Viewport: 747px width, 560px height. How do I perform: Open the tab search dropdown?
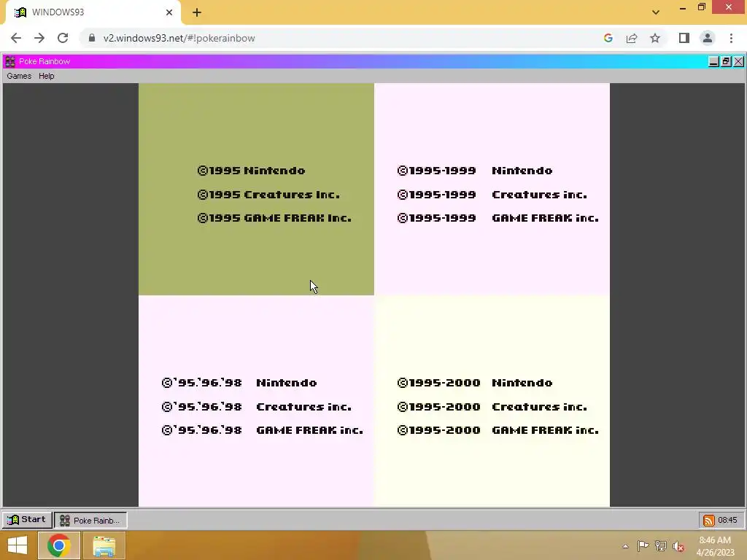coord(656,12)
